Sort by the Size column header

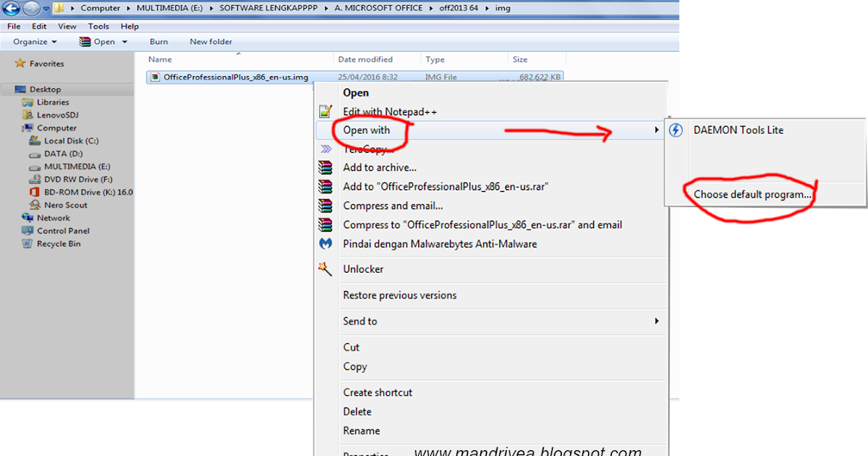click(520, 59)
